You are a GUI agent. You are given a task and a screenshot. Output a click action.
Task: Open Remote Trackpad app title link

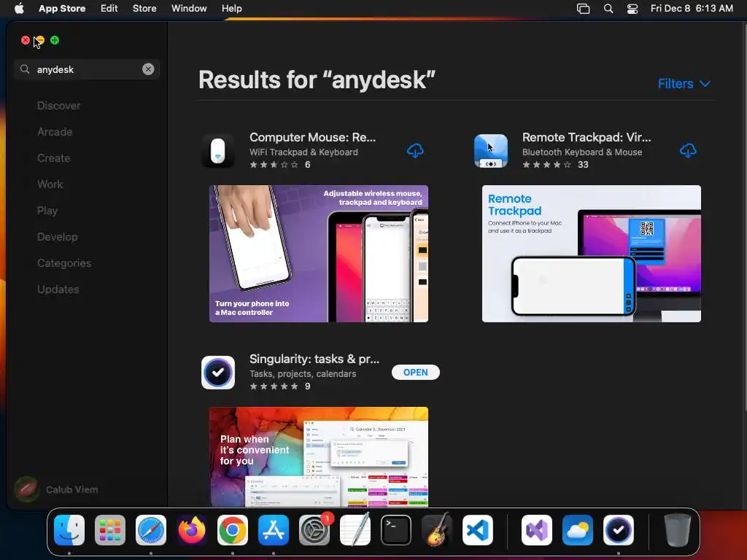click(587, 137)
